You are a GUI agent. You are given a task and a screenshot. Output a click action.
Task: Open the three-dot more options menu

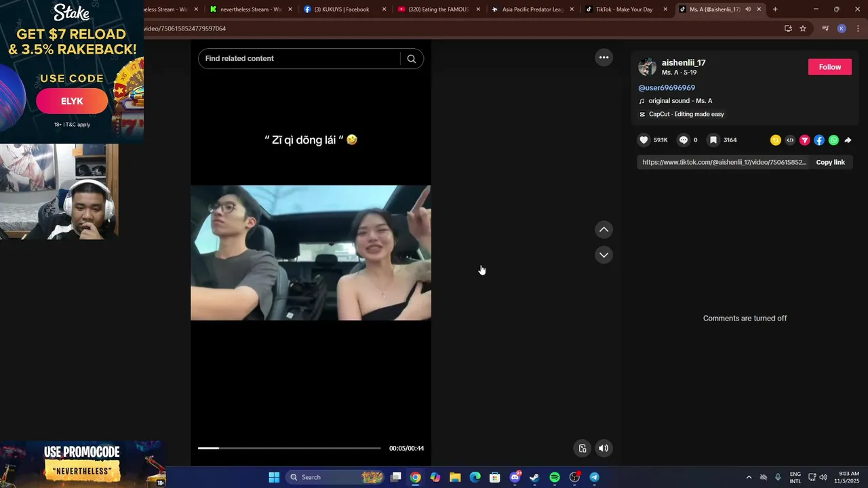click(x=604, y=58)
